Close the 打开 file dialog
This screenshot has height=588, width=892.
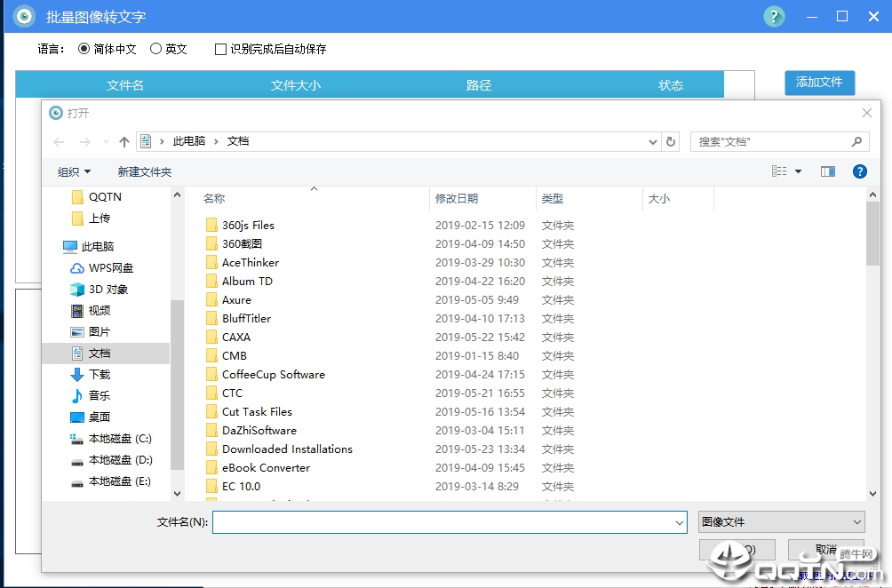pos(866,113)
